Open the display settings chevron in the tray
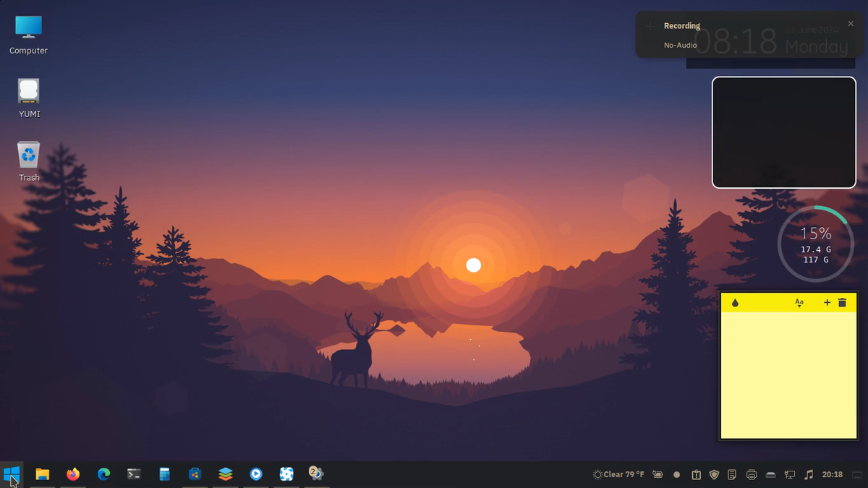This screenshot has height=488, width=868. [x=790, y=474]
